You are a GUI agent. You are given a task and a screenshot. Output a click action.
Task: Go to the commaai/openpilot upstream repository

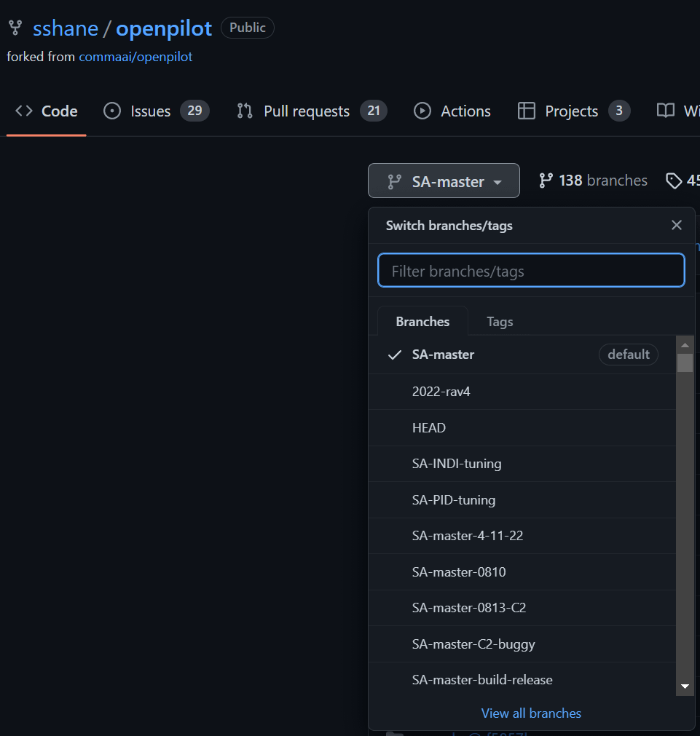[135, 57]
